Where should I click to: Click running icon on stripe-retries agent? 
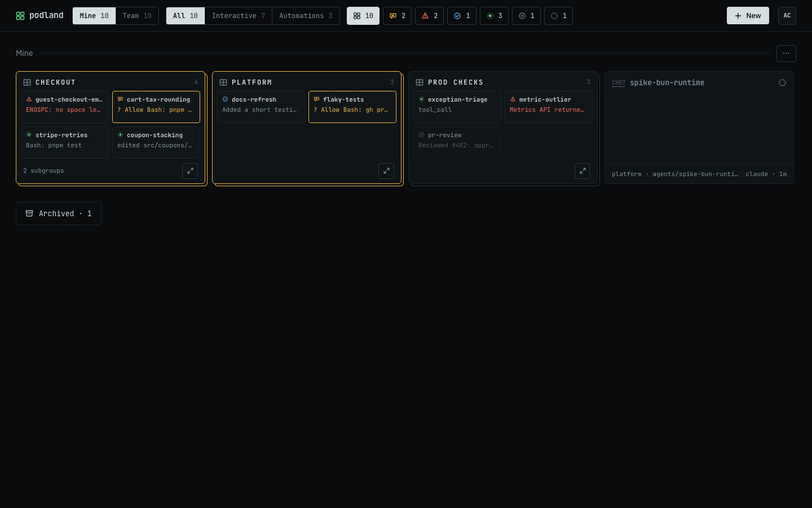29,135
